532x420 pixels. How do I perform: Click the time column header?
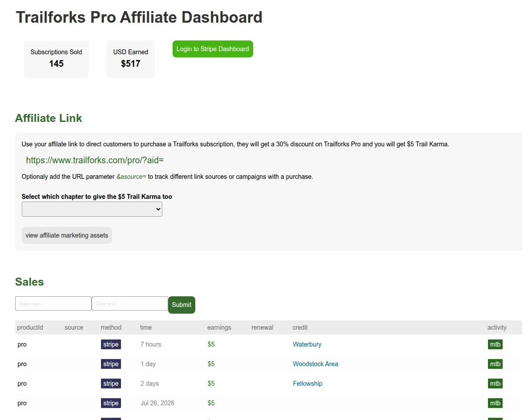click(x=146, y=327)
